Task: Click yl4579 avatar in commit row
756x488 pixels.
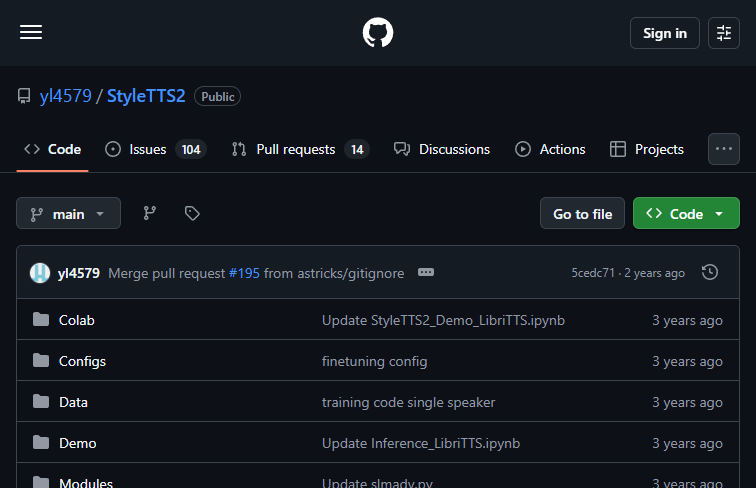Action: (40, 273)
